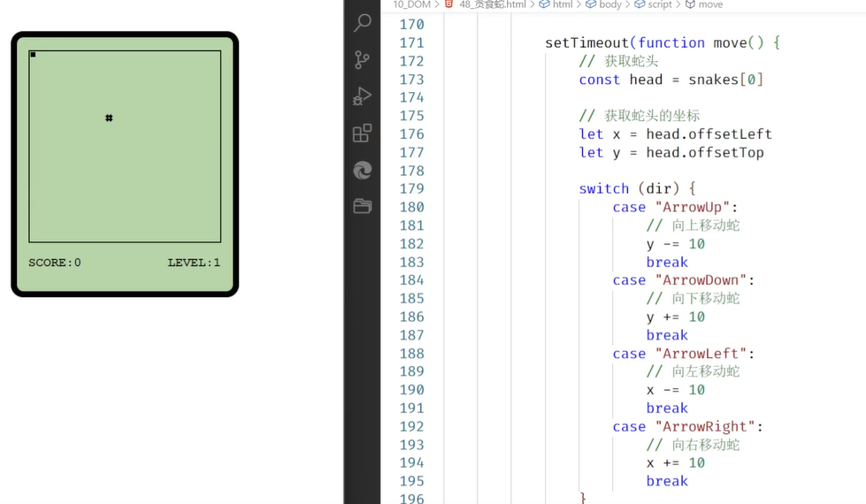Click line number 192 in gutter
866x504 pixels.
tap(412, 427)
